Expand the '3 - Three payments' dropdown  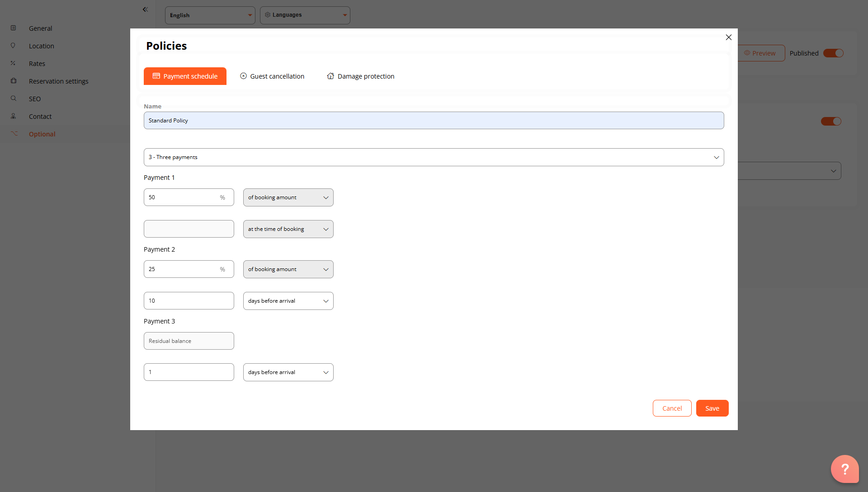(x=434, y=157)
